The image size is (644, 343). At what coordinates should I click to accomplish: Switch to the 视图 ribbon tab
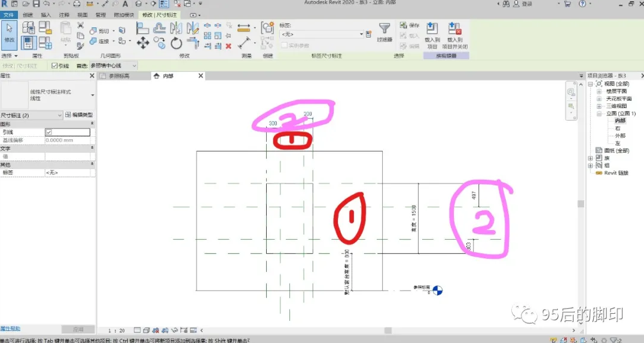pos(83,15)
